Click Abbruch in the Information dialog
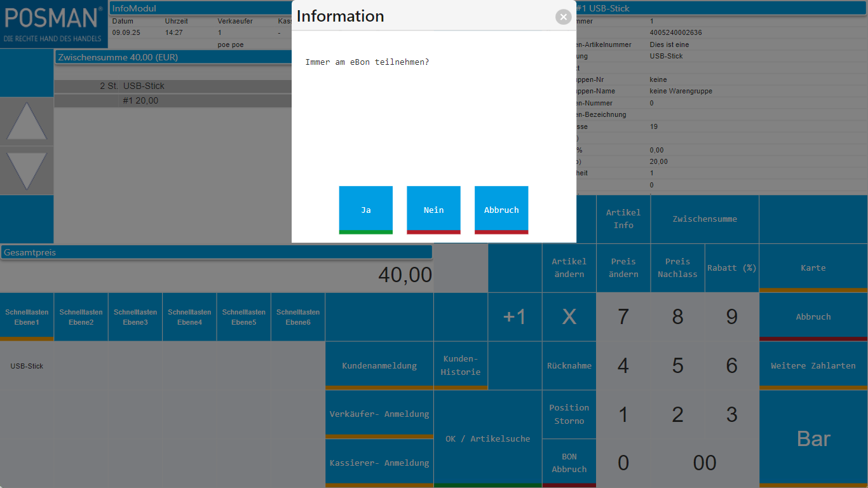868x488 pixels. 501,210
